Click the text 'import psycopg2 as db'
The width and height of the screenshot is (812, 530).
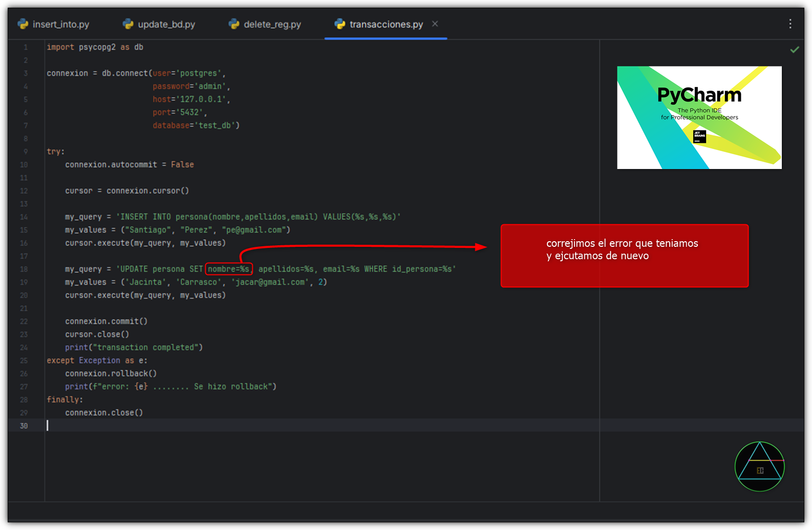(x=95, y=47)
